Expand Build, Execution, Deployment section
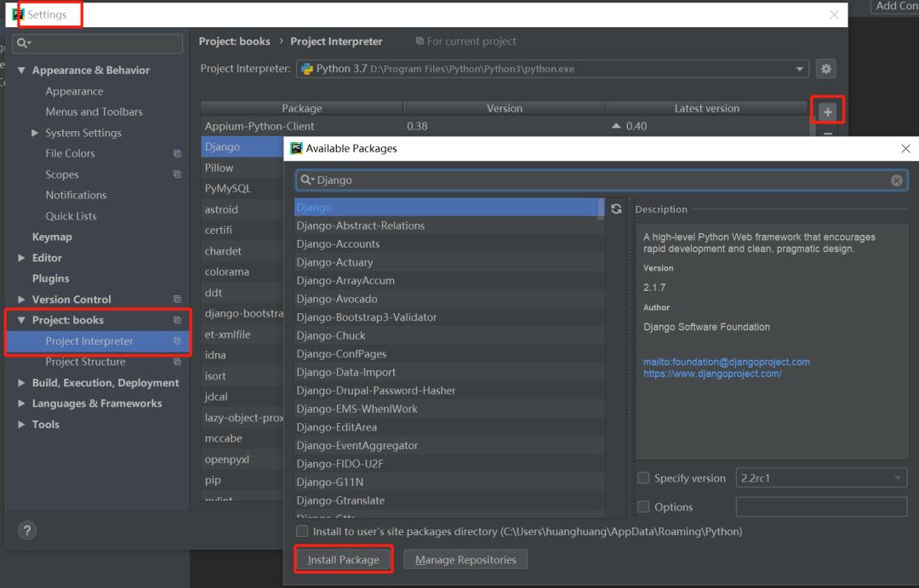Viewport: 919px width, 588px height. click(x=21, y=383)
